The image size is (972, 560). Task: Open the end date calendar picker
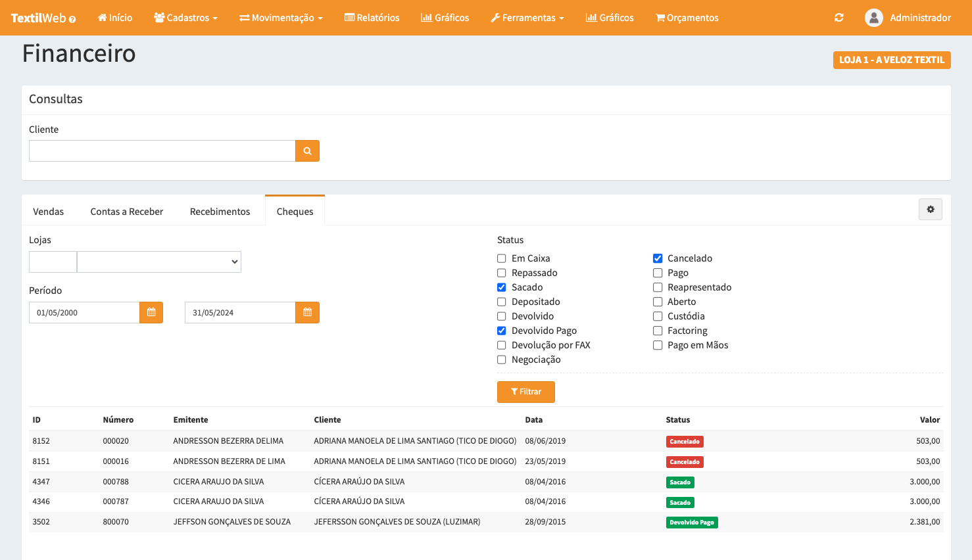307,313
